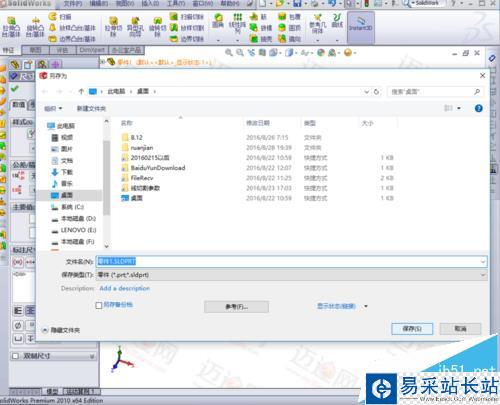Select the 8.12 folder
Screen dimensions: 500x405
[x=132, y=137]
